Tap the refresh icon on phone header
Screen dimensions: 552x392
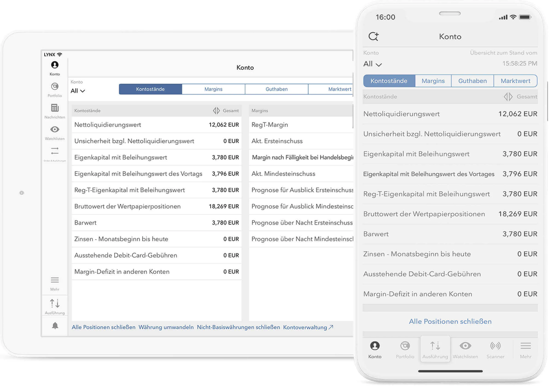pos(373,37)
